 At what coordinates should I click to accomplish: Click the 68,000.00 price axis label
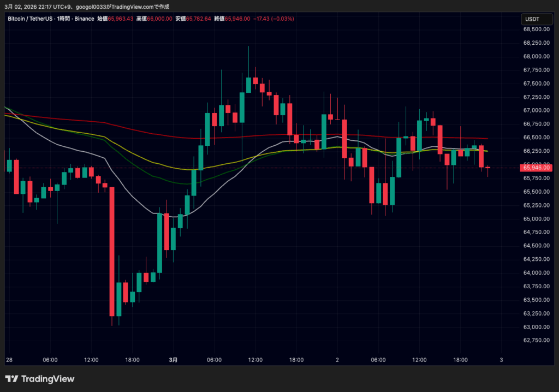536,56
